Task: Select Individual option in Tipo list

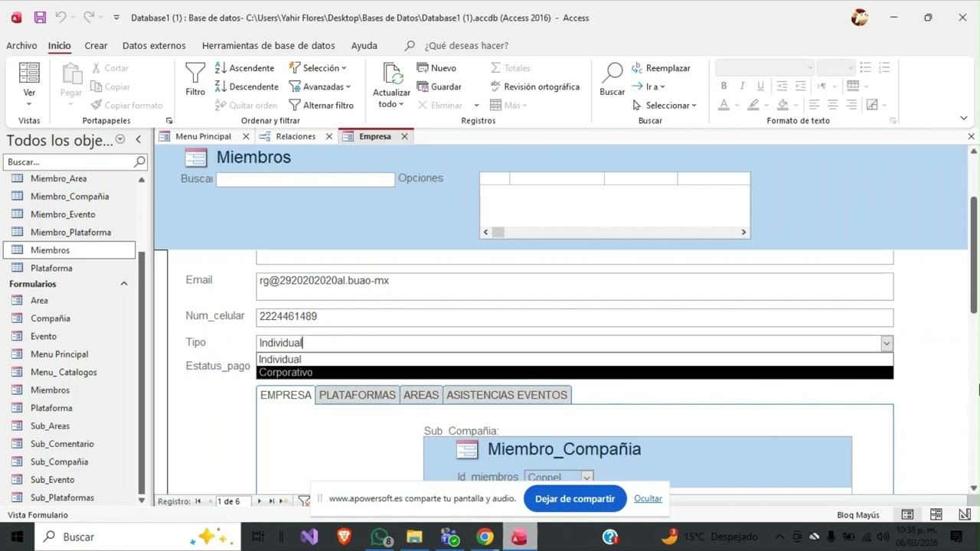Action: tap(574, 360)
